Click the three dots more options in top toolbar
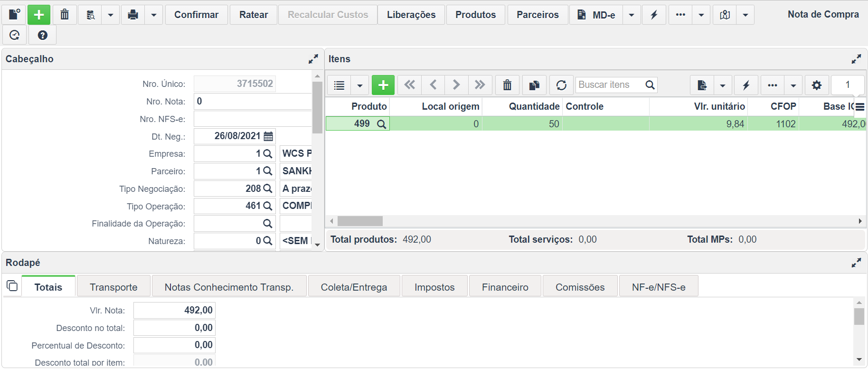The image size is (868, 369). 680,15
